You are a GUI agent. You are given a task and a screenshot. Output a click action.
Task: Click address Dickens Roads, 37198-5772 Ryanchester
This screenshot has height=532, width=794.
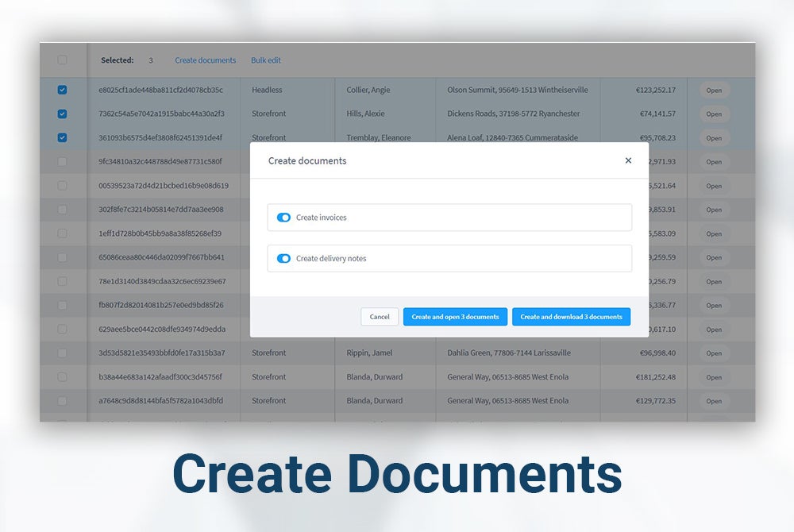514,114
